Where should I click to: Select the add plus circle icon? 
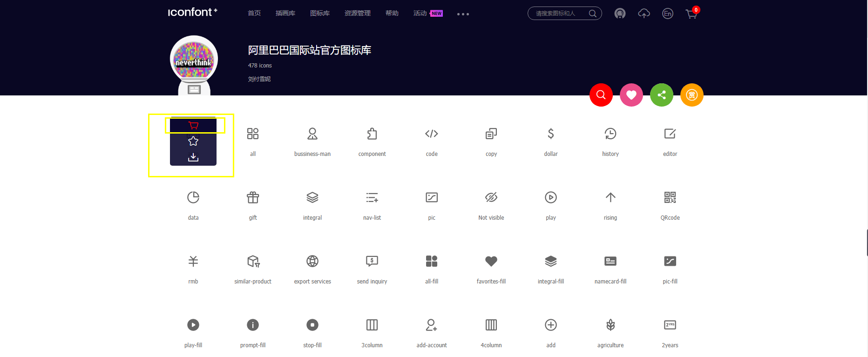click(551, 325)
